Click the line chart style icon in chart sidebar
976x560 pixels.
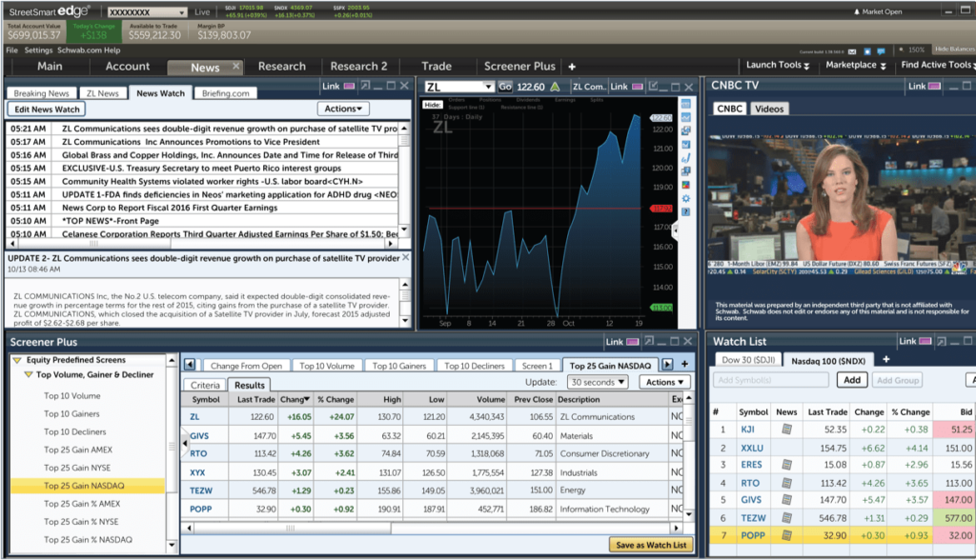[x=685, y=117]
